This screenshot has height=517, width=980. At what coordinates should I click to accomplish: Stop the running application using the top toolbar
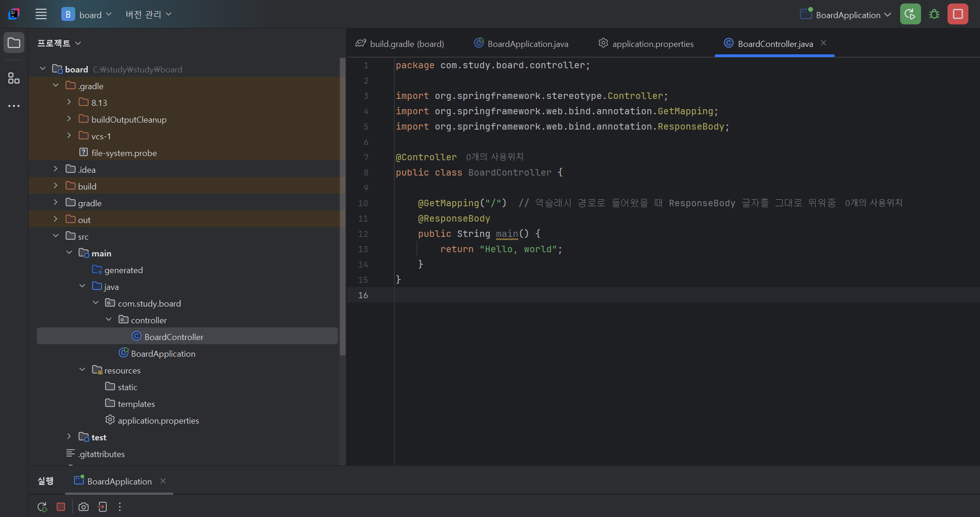pos(958,14)
